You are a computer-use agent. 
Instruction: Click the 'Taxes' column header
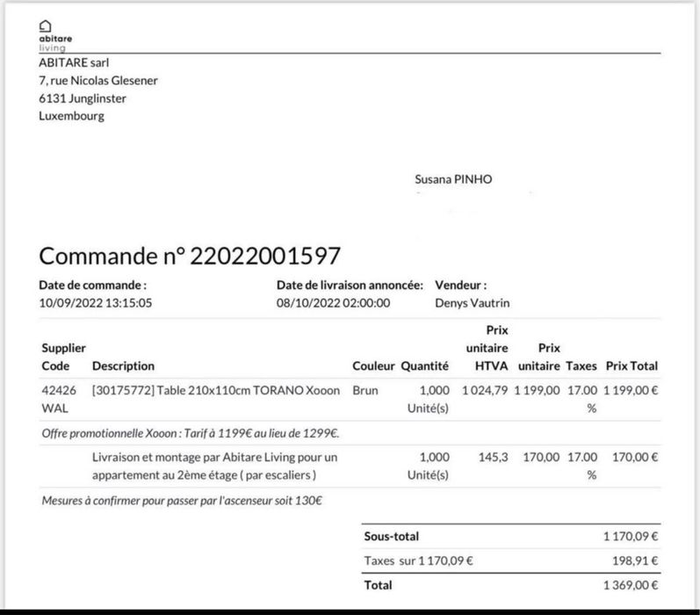pyautogui.click(x=581, y=365)
